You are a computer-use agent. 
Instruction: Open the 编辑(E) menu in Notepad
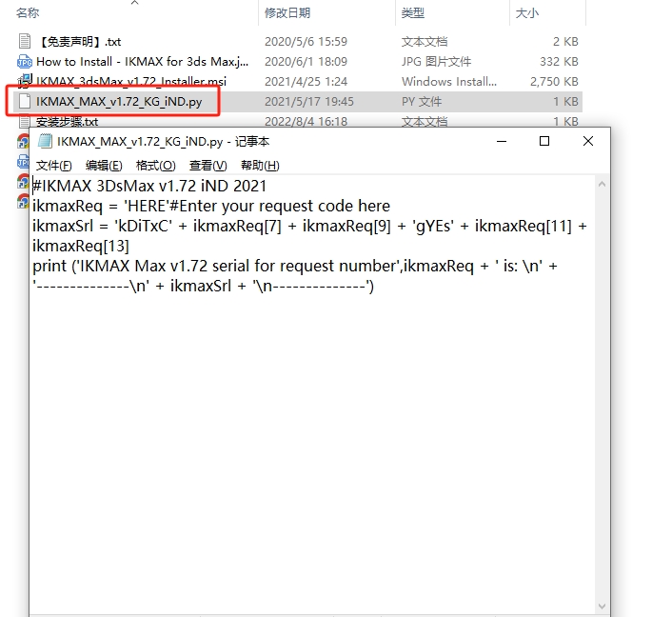104,166
